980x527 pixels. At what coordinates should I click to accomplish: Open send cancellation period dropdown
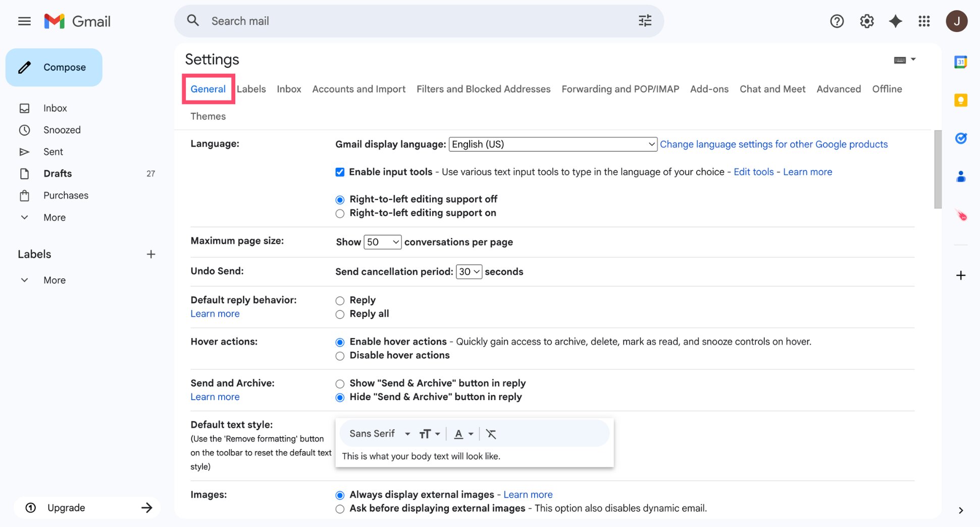(x=469, y=272)
